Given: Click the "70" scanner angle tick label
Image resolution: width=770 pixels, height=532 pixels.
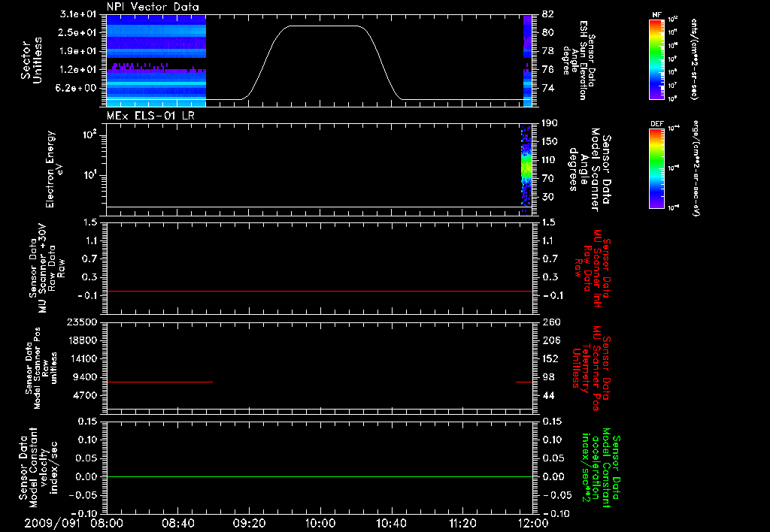Looking at the screenshot, I should pyautogui.click(x=548, y=179).
